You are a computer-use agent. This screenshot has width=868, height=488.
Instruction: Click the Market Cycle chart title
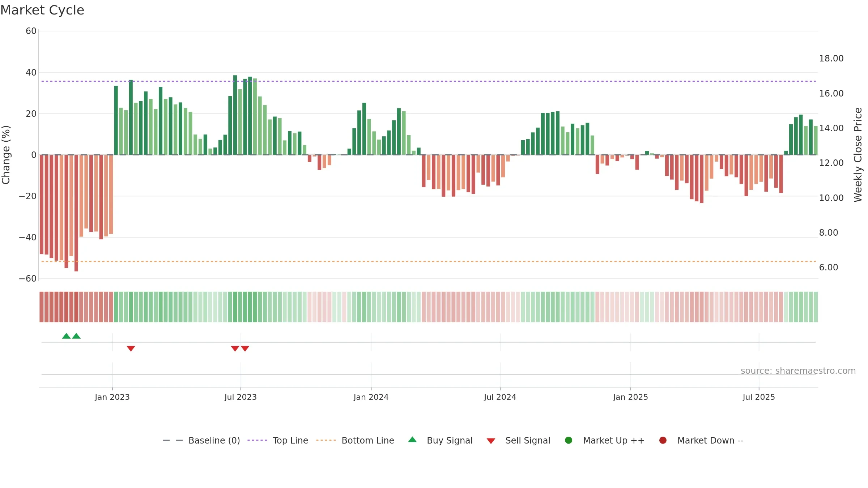click(x=42, y=10)
